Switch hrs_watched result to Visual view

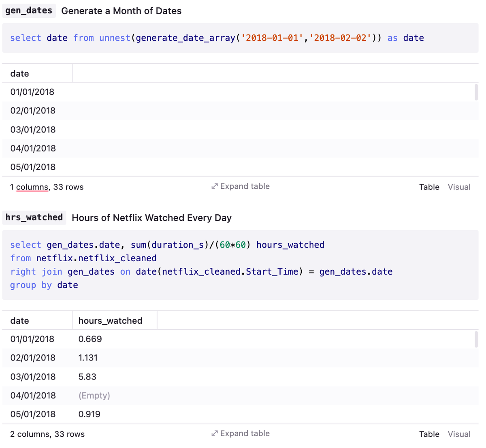coord(459,434)
